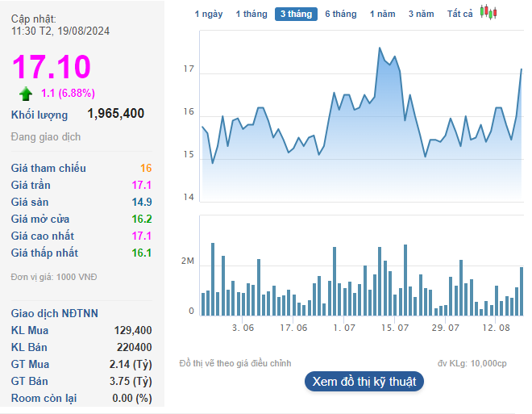This screenshot has height=414, width=532.
Task: Switch to candlestick chart view icon
Action: (488, 13)
